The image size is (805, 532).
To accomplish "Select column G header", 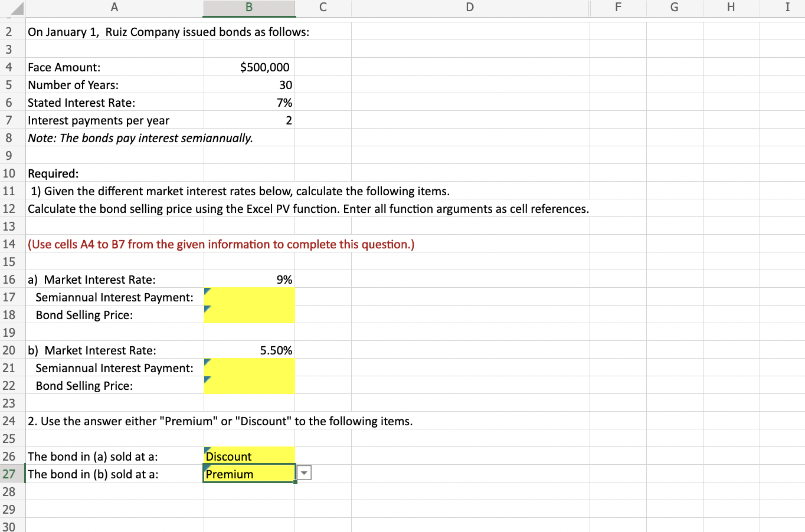I will tap(675, 7).
